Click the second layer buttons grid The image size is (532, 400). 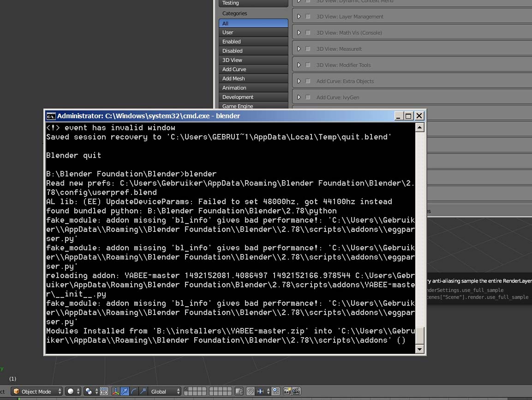[x=221, y=392]
